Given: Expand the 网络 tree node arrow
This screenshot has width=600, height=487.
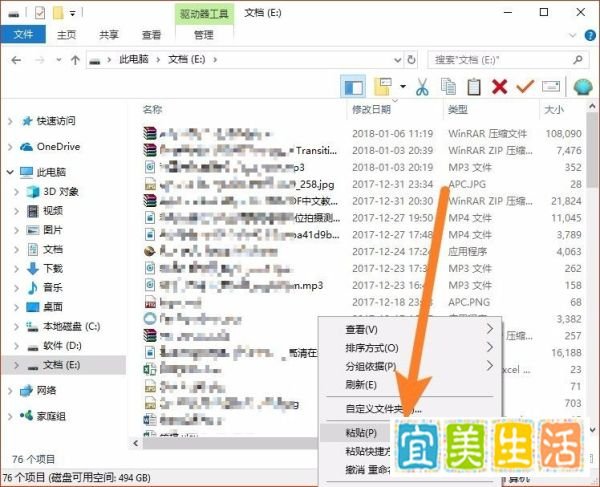Looking at the screenshot, I should [x=10, y=391].
